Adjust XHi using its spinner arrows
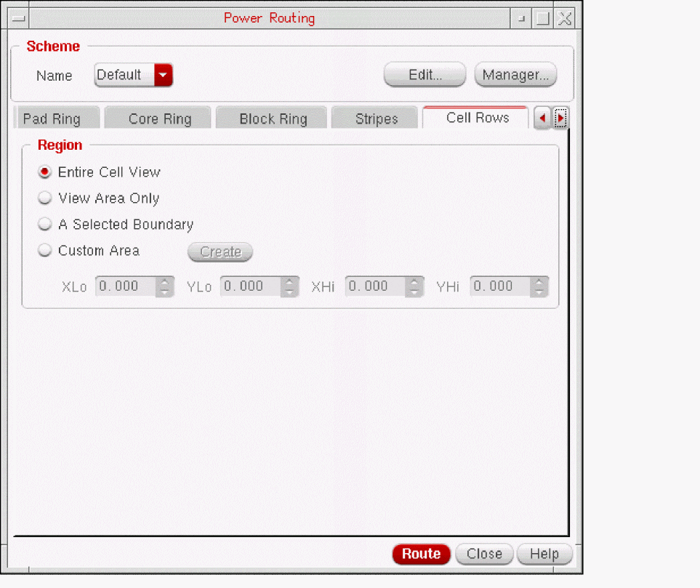The height and width of the screenshot is (588, 700). pos(414,286)
